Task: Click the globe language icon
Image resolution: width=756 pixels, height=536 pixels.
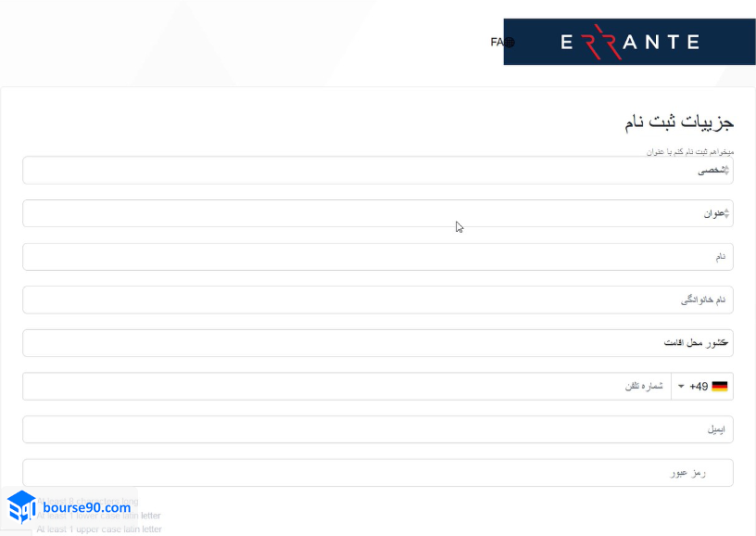Action: click(509, 43)
